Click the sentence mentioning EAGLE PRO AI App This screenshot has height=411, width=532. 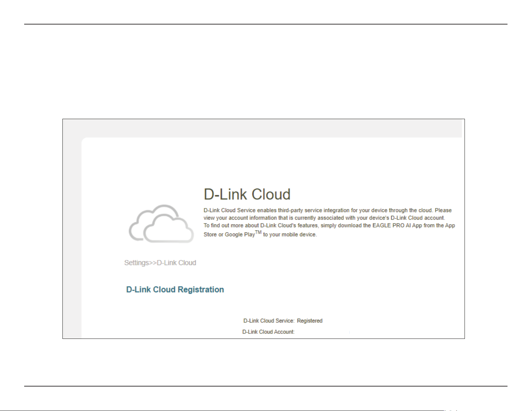click(329, 230)
